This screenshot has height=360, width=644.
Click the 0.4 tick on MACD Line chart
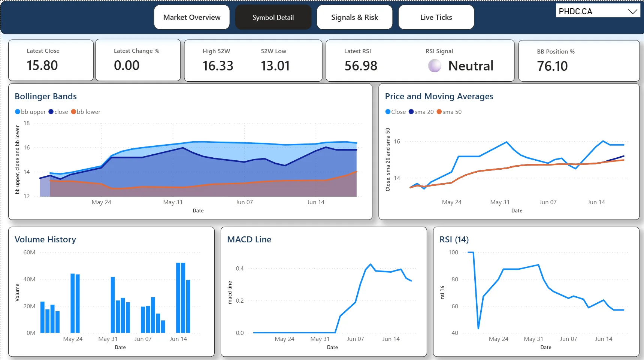(x=240, y=269)
